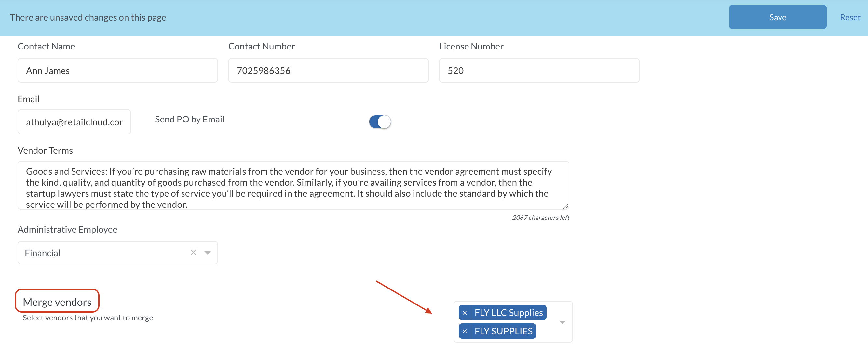Grab the Vendor Terms resize handle
Image resolution: width=868 pixels, height=353 pixels.
tap(565, 206)
